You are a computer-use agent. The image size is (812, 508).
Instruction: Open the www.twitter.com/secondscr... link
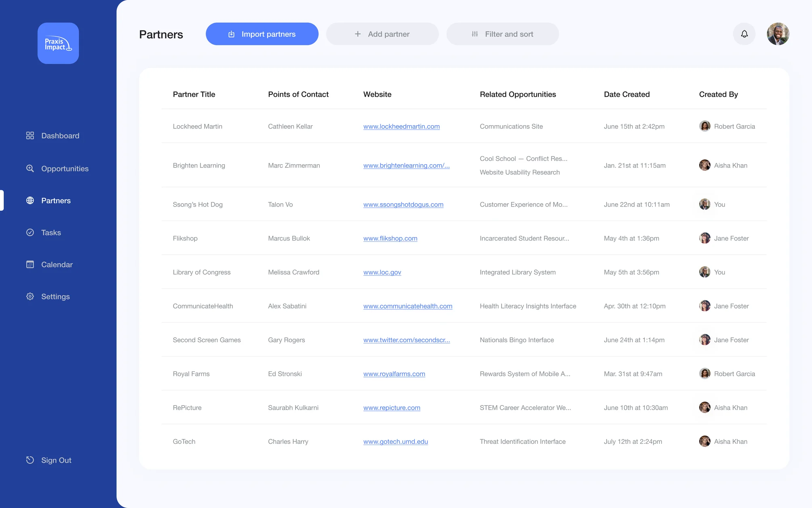pos(406,340)
